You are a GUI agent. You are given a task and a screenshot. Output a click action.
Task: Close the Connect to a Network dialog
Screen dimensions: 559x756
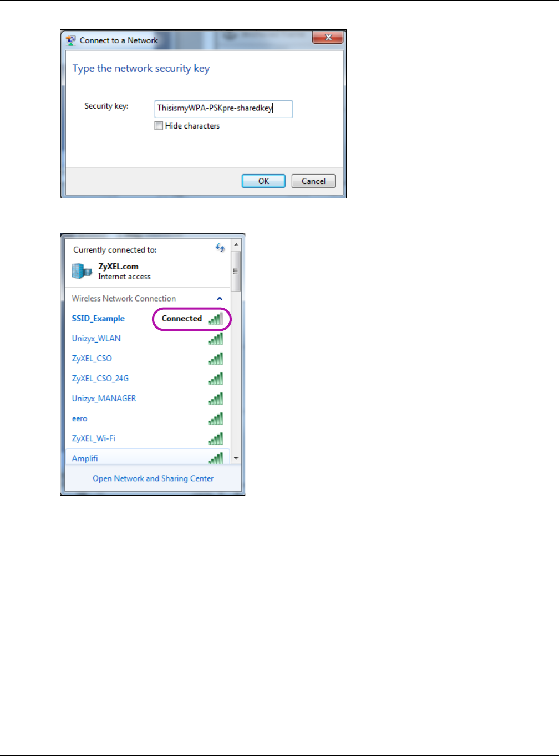pyautogui.click(x=328, y=38)
